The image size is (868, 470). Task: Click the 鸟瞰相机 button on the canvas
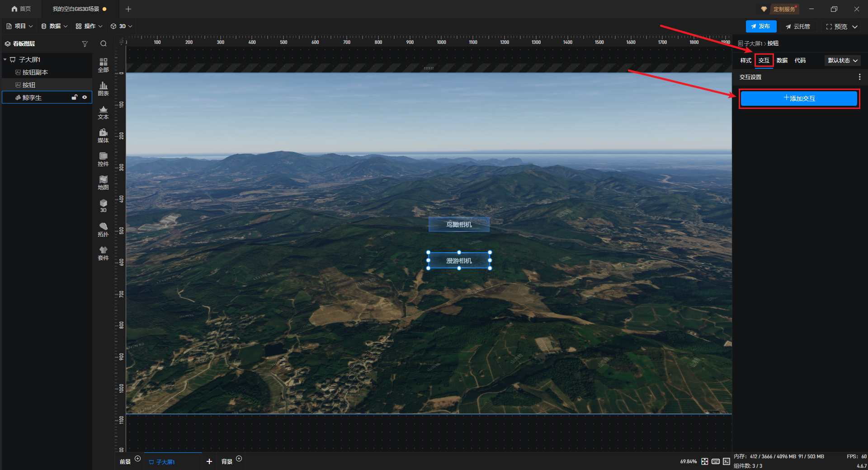point(459,225)
